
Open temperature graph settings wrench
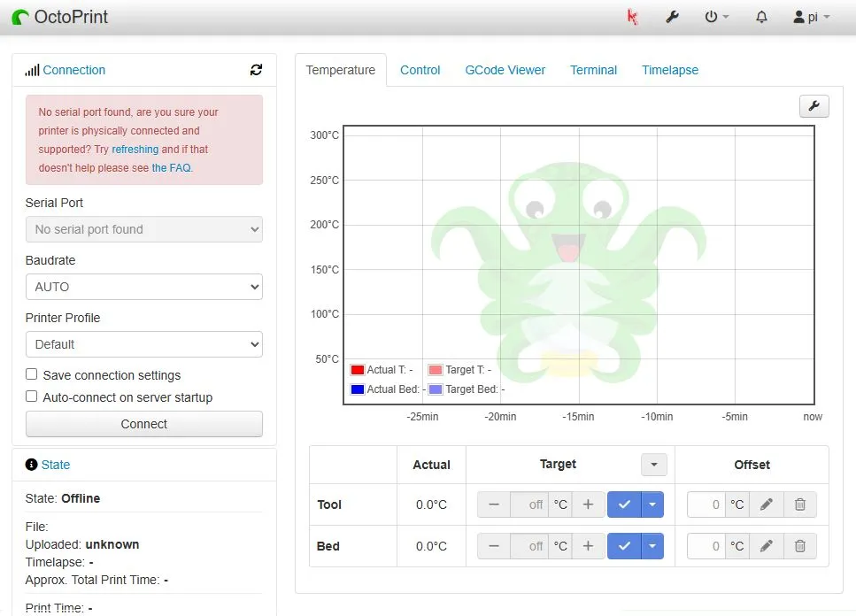814,106
